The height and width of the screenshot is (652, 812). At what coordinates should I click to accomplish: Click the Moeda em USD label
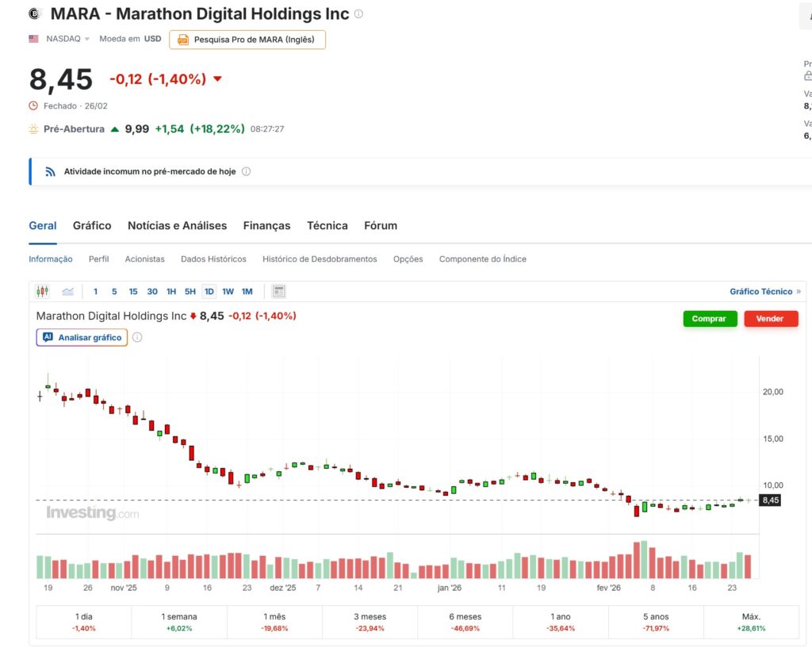130,39
